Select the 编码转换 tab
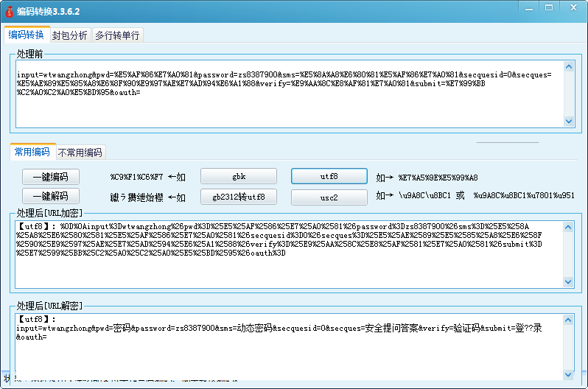 (x=26, y=35)
